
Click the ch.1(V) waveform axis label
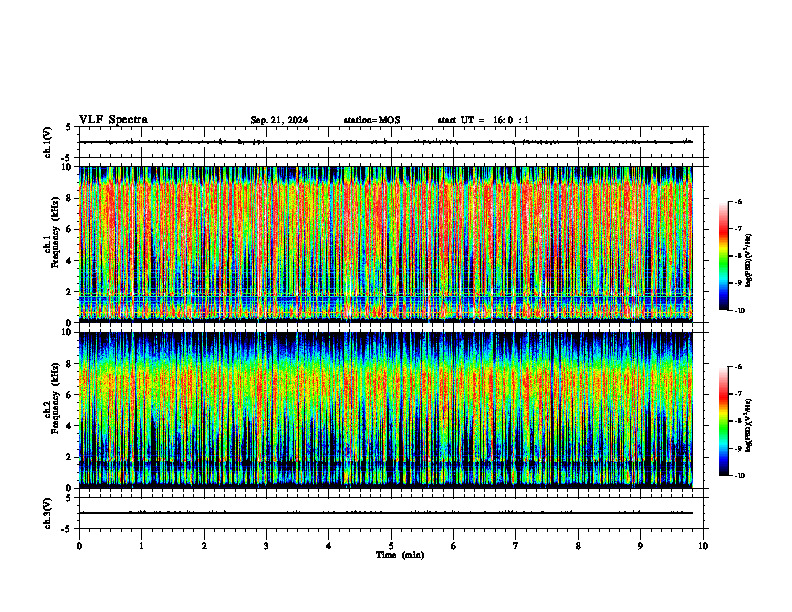pos(47,142)
